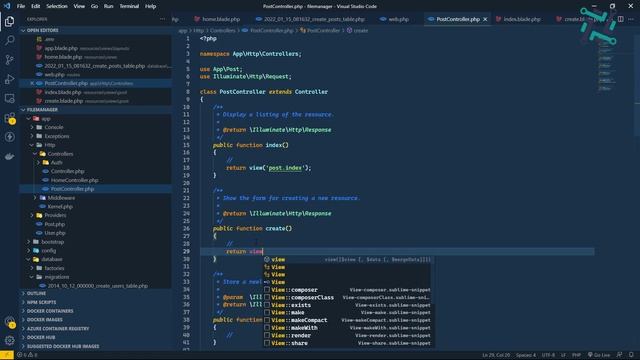
Task: Open the Run and Debug view
Action: click(x=9, y=79)
